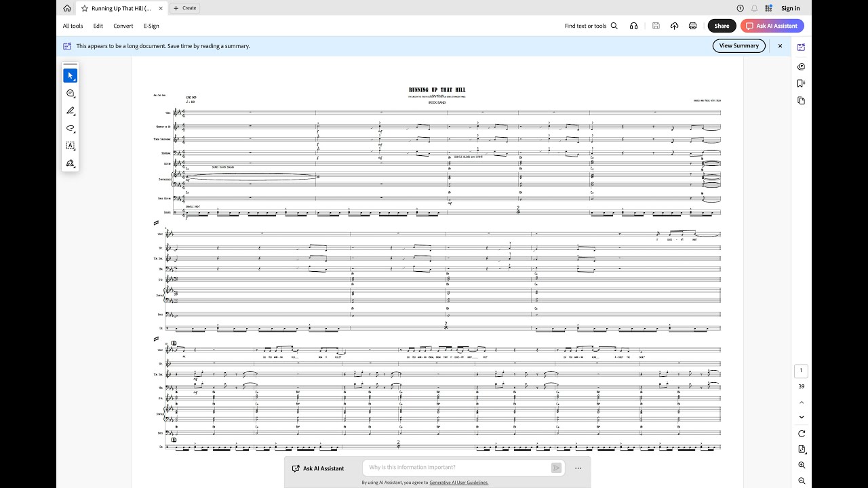The image size is (868, 488).
Task: Upload the file to cloud storage
Action: tap(674, 26)
